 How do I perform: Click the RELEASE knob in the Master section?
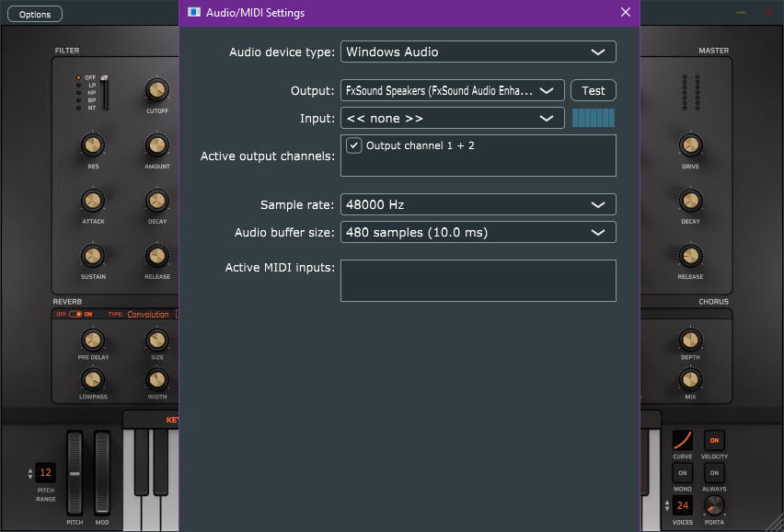point(690,256)
